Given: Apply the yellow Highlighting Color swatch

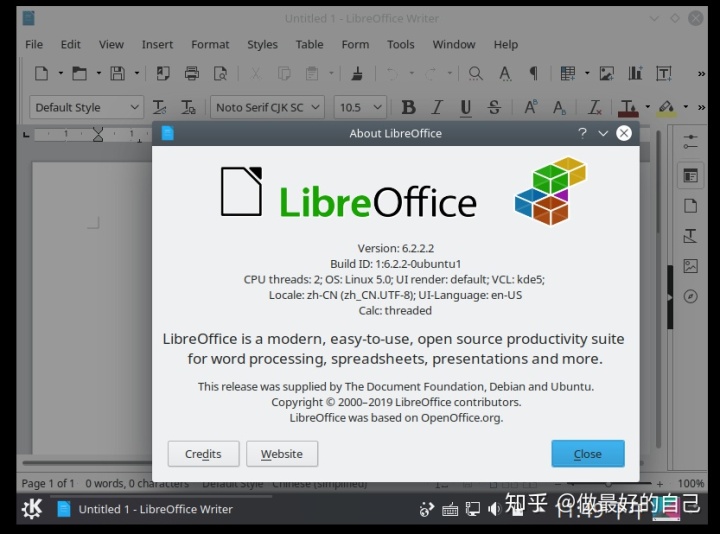Looking at the screenshot, I should click(666, 107).
